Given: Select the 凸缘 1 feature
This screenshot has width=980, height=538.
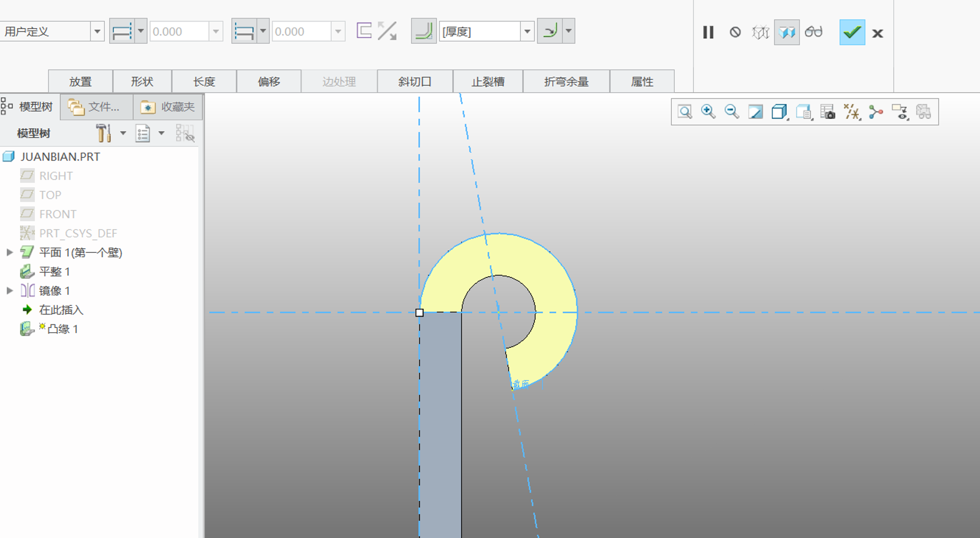Looking at the screenshot, I should [x=63, y=329].
